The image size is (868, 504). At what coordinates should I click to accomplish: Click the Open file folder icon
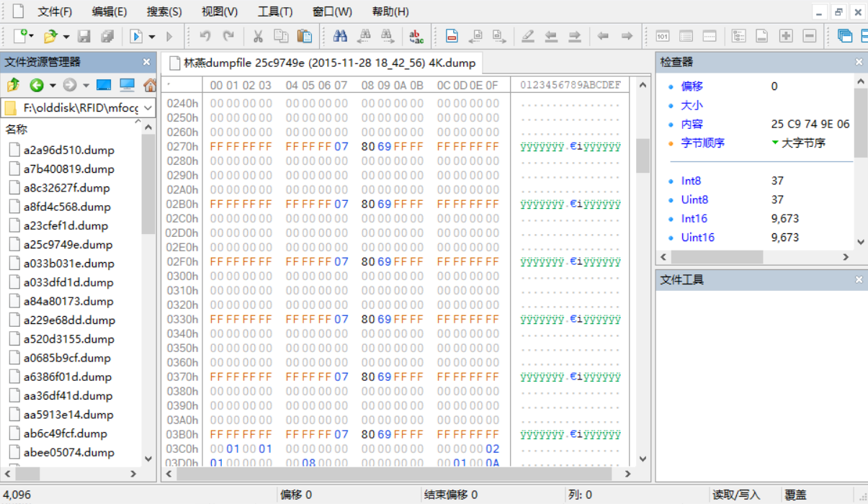pos(50,36)
